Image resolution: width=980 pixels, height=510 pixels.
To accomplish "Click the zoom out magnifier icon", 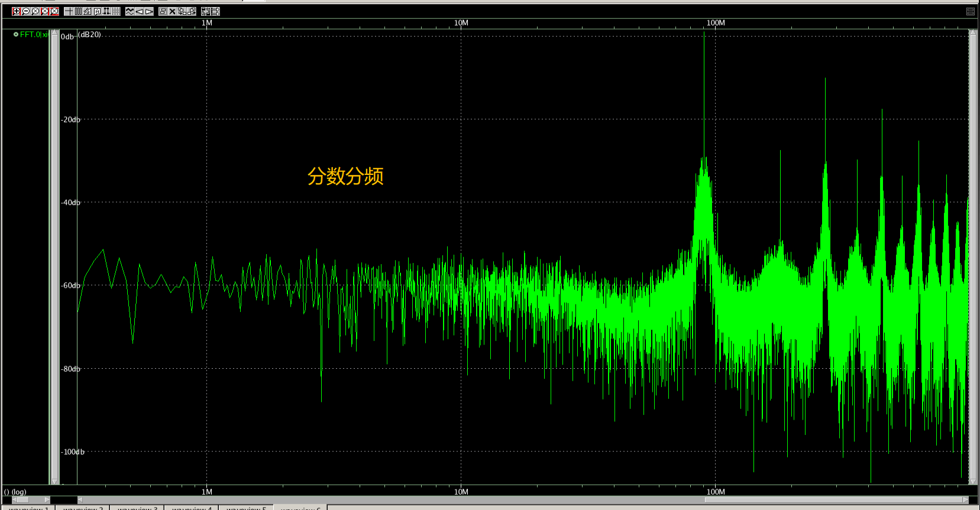I will (x=26, y=11).
